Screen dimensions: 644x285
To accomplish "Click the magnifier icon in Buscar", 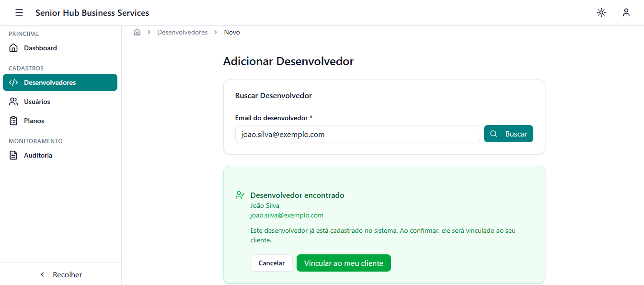I will (494, 134).
